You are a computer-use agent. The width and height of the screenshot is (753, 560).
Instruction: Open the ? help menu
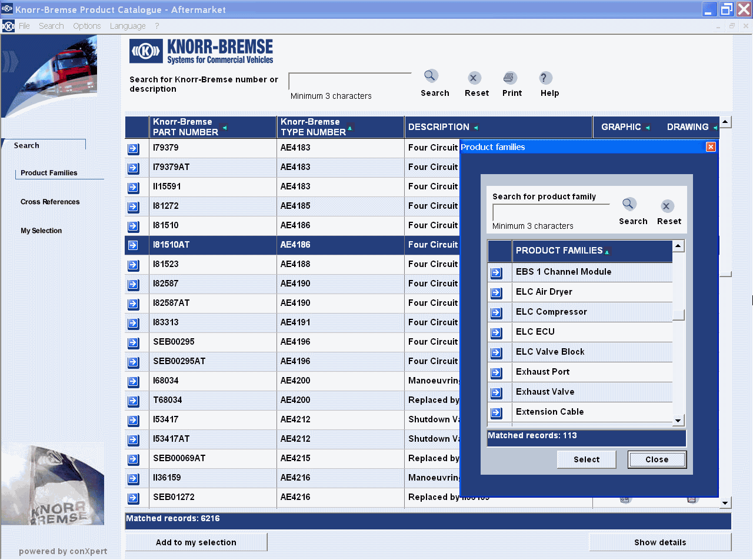click(x=157, y=26)
